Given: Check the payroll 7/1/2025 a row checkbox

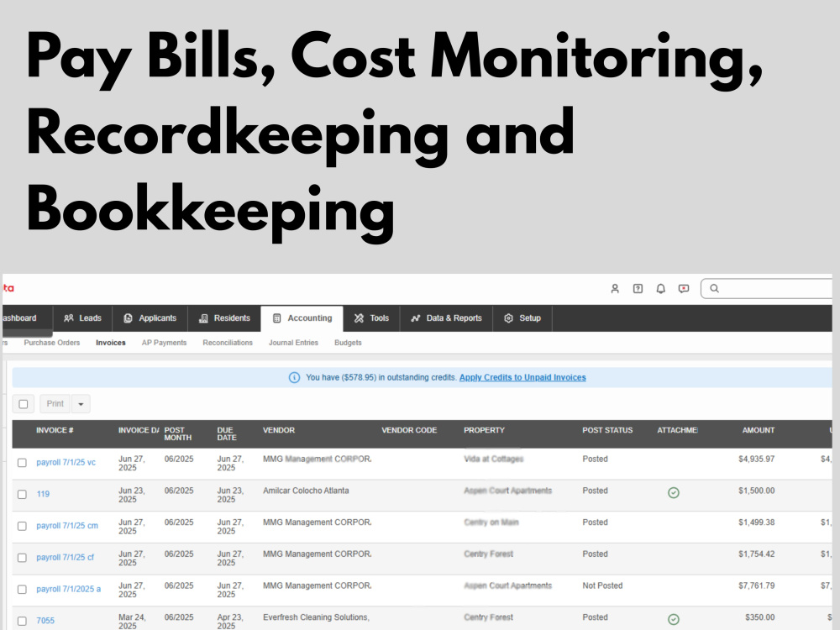Looking at the screenshot, I should pyautogui.click(x=22, y=589).
